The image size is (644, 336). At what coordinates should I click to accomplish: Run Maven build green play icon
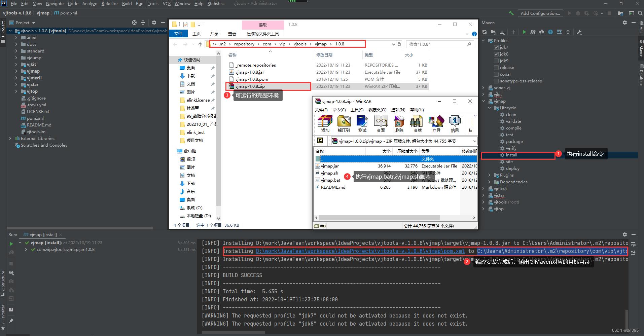(x=524, y=32)
